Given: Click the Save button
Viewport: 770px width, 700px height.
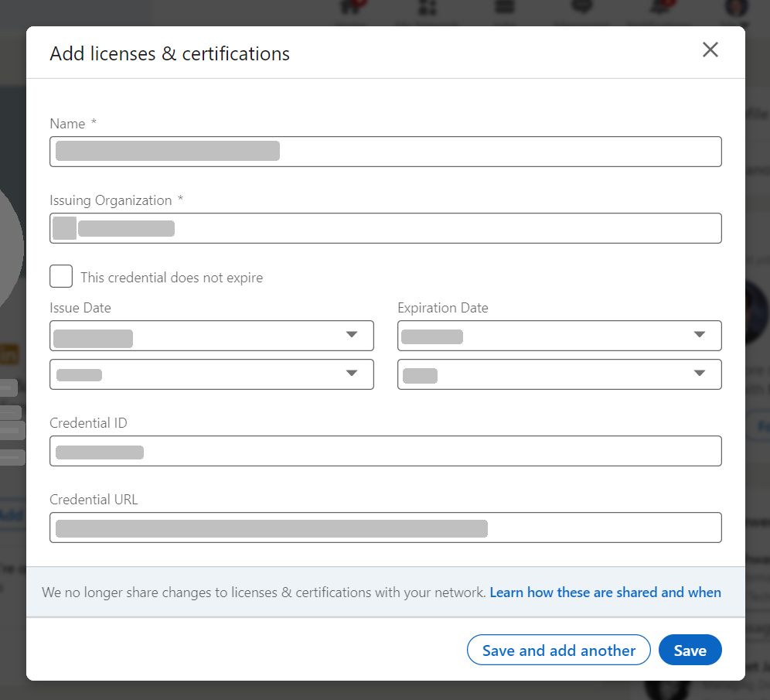Looking at the screenshot, I should click(x=690, y=650).
